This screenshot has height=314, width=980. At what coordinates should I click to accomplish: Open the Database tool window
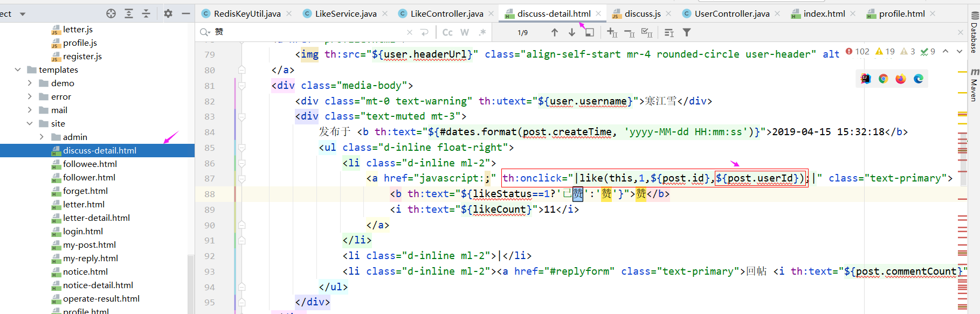tap(974, 32)
